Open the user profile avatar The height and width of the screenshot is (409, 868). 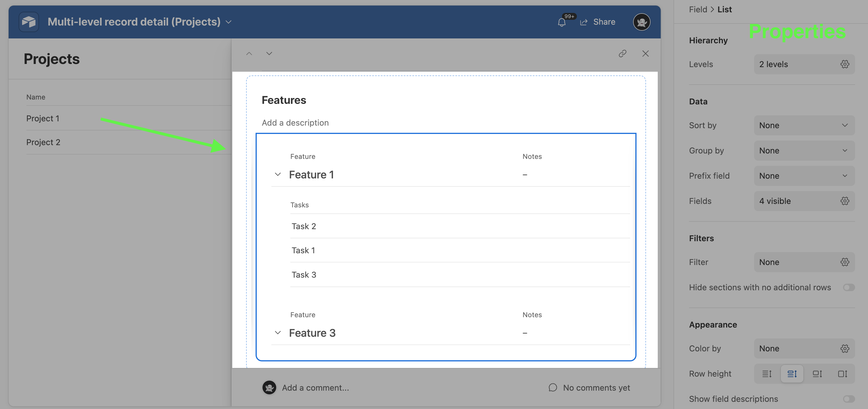click(x=642, y=22)
